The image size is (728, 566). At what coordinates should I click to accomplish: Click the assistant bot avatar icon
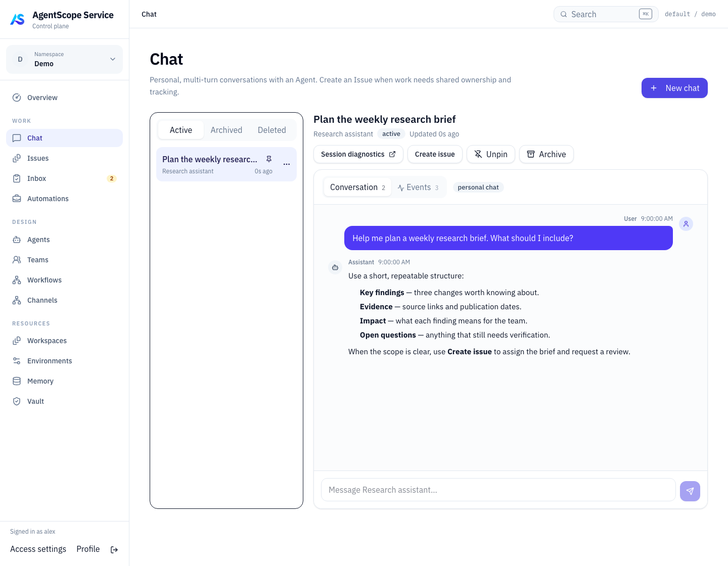(335, 267)
